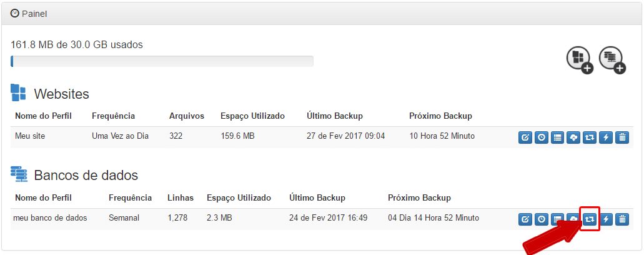The width and height of the screenshot is (644, 255).
Task: Click the Painel panel header
Action: click(x=322, y=14)
